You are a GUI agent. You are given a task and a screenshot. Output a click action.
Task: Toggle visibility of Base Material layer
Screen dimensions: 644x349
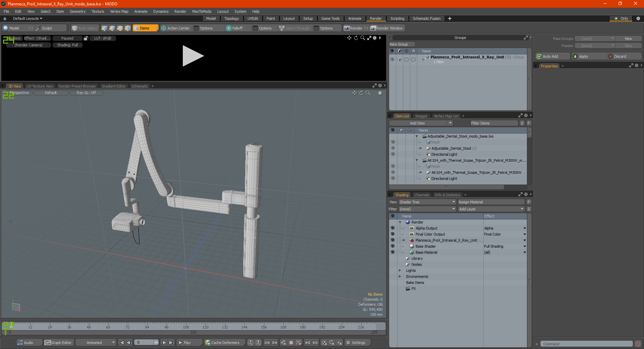point(392,252)
